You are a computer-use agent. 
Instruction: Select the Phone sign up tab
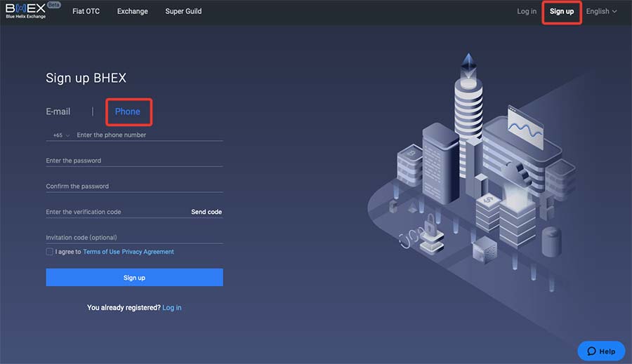[128, 112]
